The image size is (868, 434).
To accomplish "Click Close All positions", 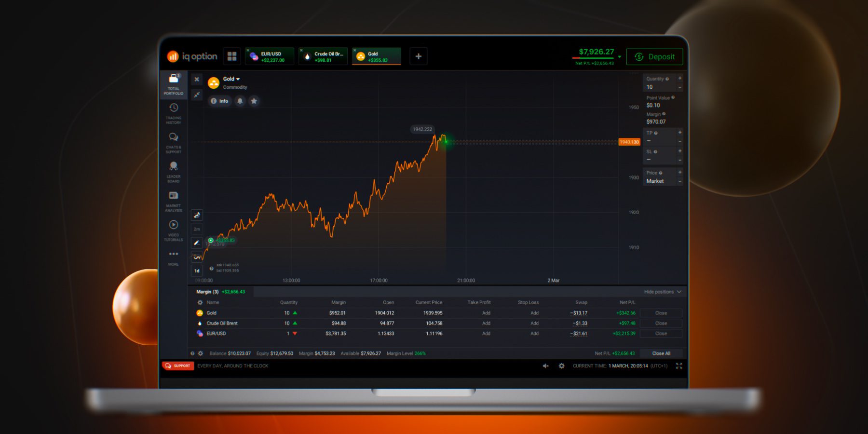I will (661, 353).
